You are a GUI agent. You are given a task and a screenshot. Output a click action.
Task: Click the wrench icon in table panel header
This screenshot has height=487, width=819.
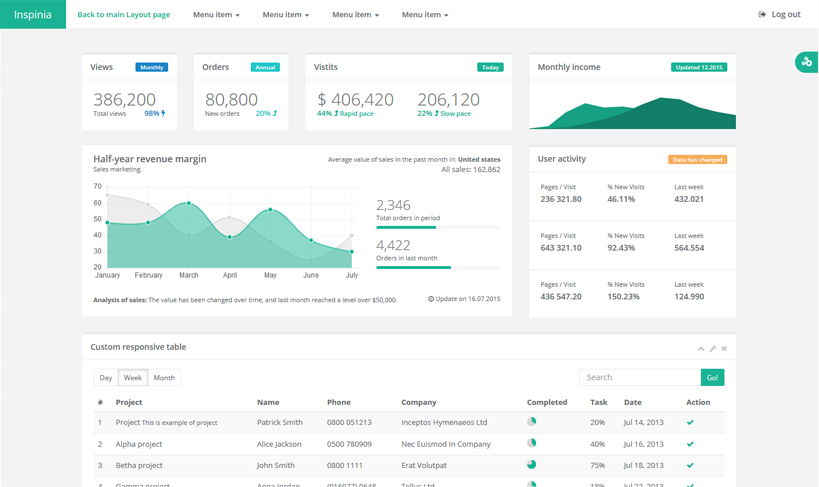(x=713, y=348)
